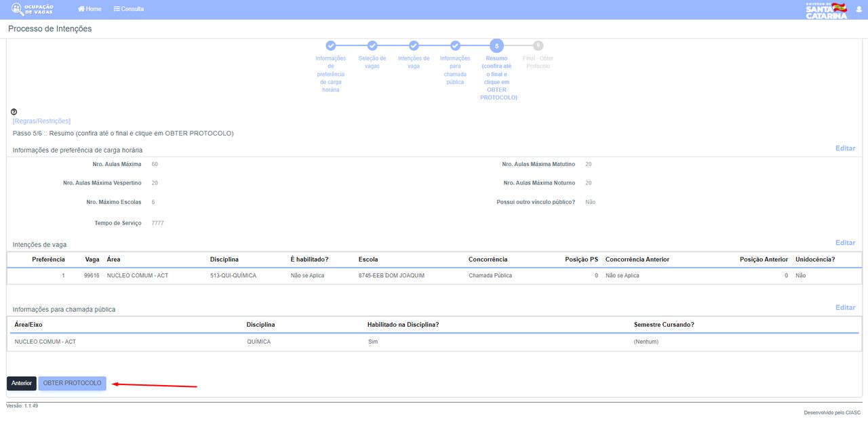Viewport: 868px width, 423px height.
Task: Click the Disciplina column header in Intenções table
Action: click(x=224, y=260)
